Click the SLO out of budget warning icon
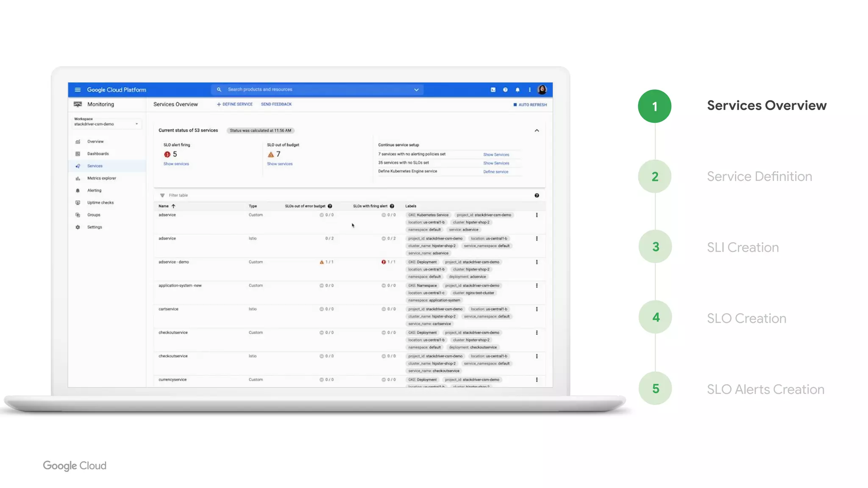868x488 pixels. pyautogui.click(x=270, y=155)
